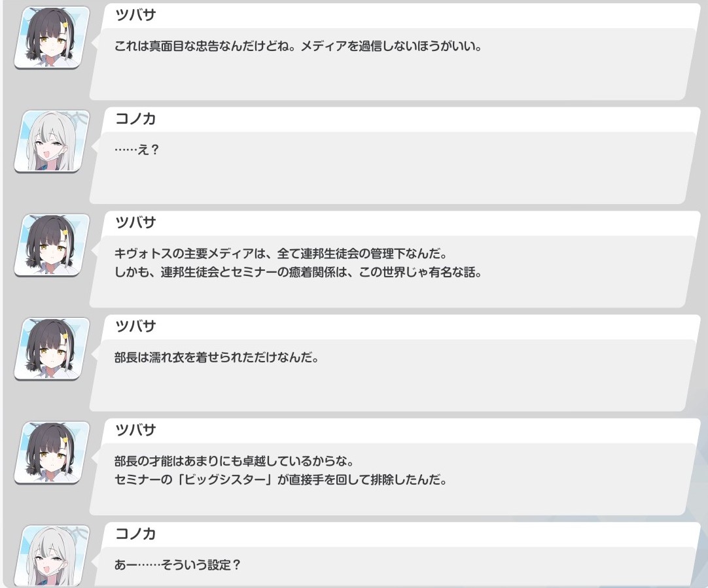Screen dimensions: 708x588
Task: Click the セミナーの「ビッグシスター」 line
Action: point(281,479)
